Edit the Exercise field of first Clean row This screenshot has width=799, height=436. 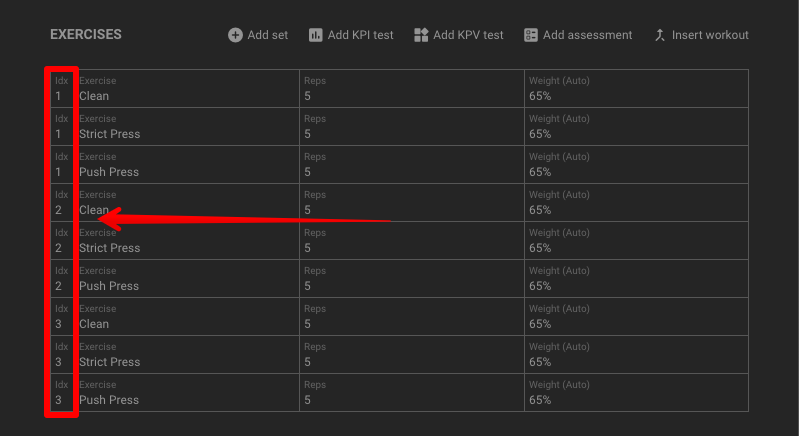click(x=187, y=89)
